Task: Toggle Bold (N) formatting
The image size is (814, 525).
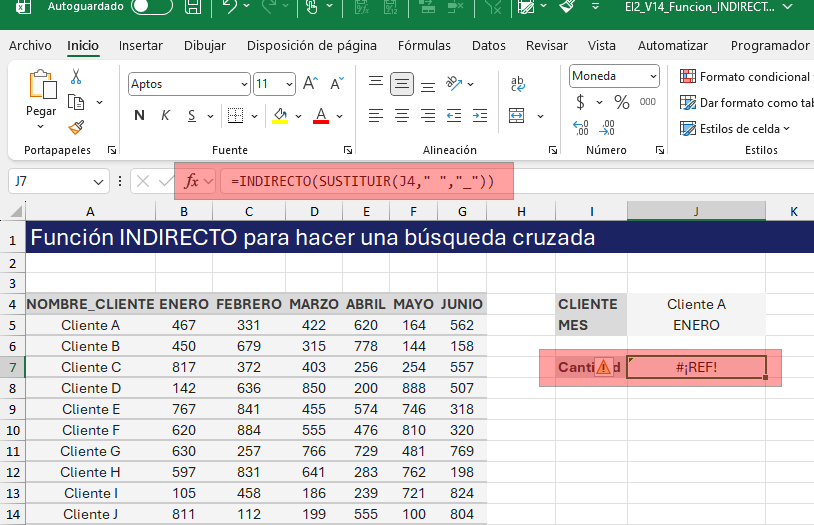Action: pyautogui.click(x=139, y=116)
